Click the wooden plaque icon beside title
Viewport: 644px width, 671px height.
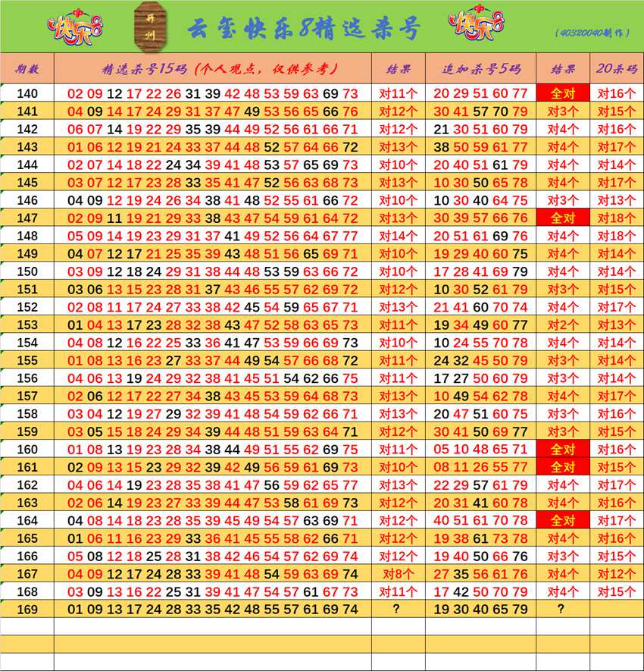coord(151,27)
